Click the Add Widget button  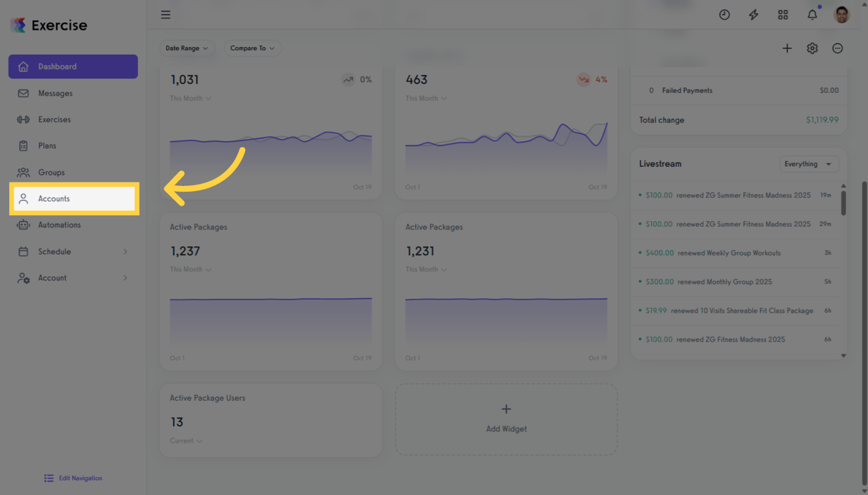(x=506, y=419)
